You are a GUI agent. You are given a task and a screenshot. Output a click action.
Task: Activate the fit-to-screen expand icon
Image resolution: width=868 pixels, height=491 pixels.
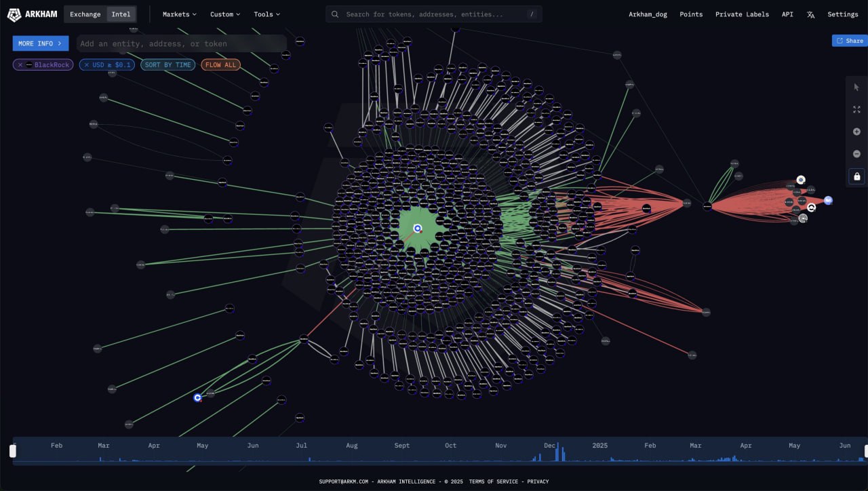856,109
